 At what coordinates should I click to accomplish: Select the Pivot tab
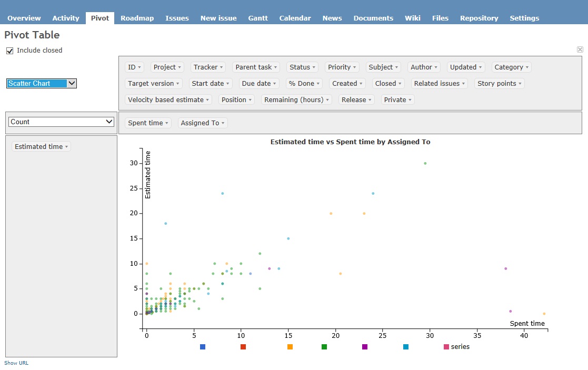[99, 18]
